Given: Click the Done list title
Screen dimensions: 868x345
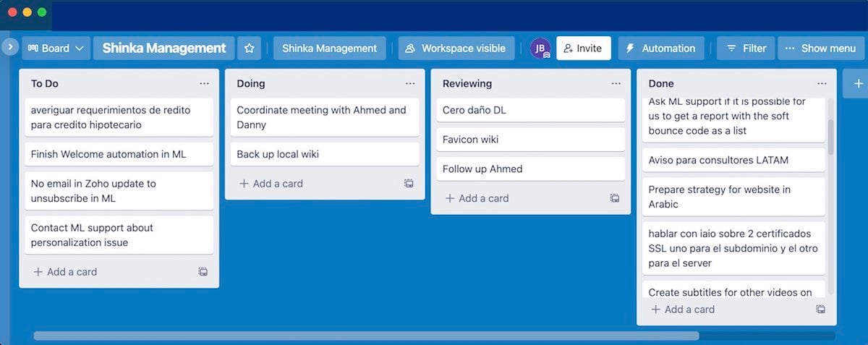Looking at the screenshot, I should pos(661,84).
